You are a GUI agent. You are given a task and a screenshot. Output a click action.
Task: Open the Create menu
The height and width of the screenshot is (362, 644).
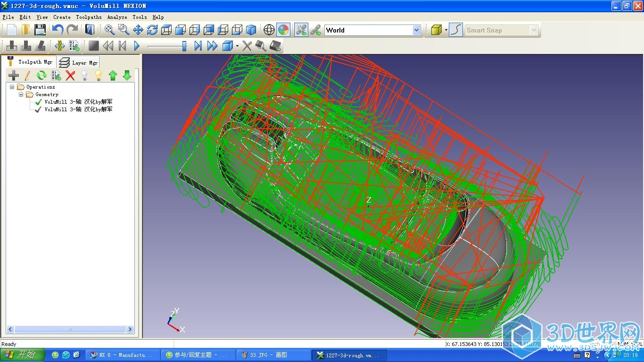pyautogui.click(x=62, y=17)
